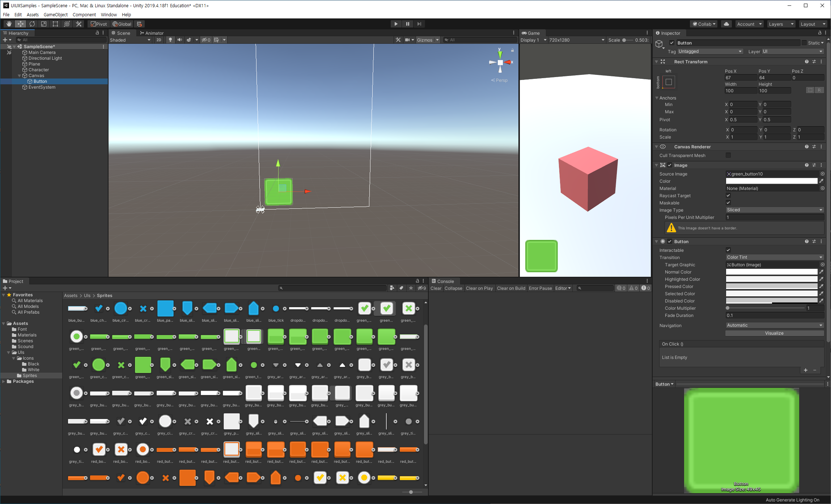The width and height of the screenshot is (831, 504).
Task: Click the Visualize button
Action: pyautogui.click(x=774, y=333)
